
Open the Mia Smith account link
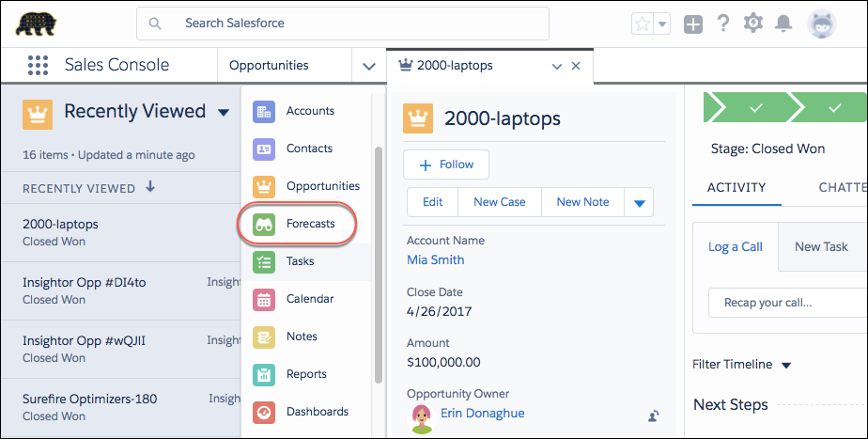pos(436,260)
